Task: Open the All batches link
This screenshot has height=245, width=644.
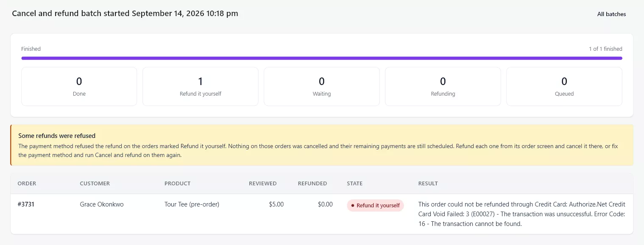Action: 611,14
